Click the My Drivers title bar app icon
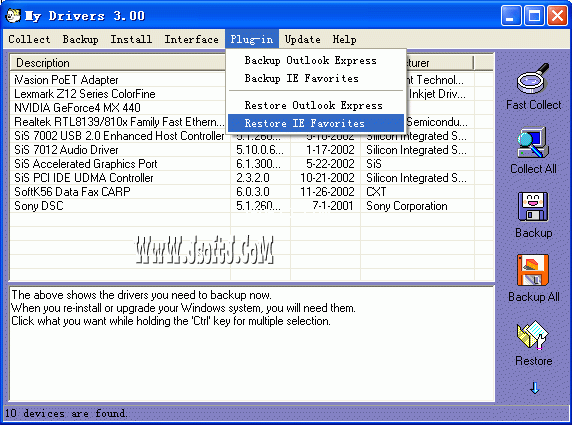Viewport: 572px width, 425px height. (x=13, y=16)
